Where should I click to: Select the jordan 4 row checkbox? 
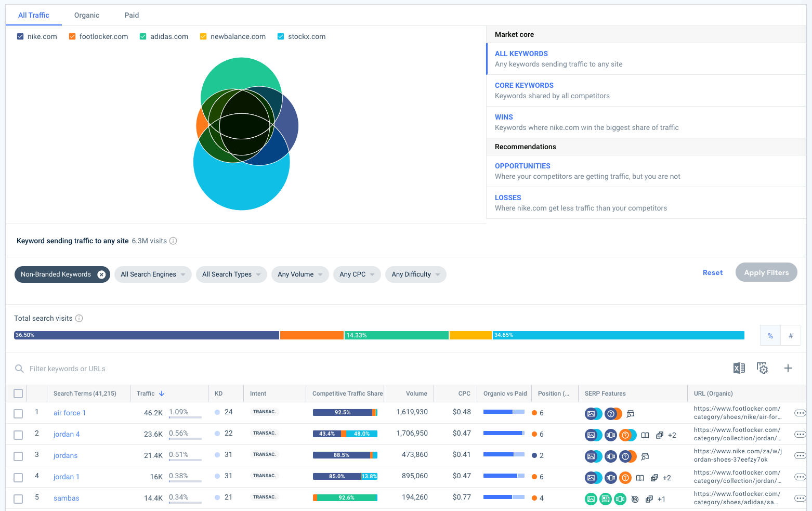(18, 435)
